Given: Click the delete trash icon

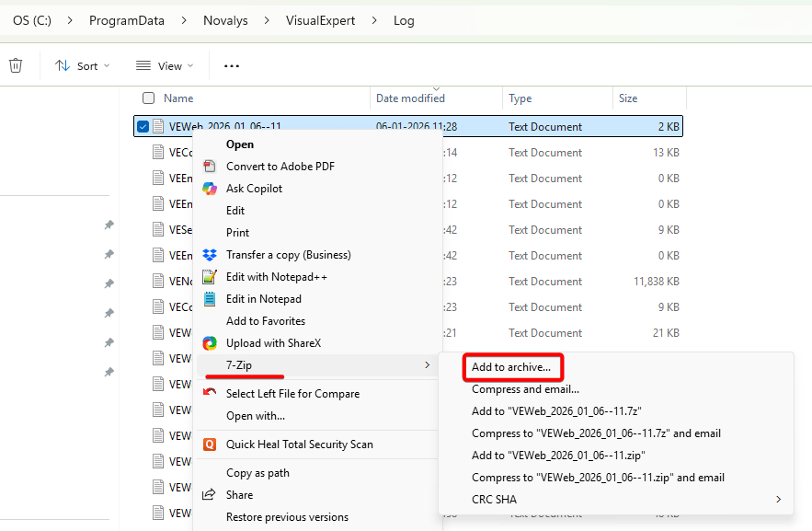Looking at the screenshot, I should pyautogui.click(x=16, y=64).
